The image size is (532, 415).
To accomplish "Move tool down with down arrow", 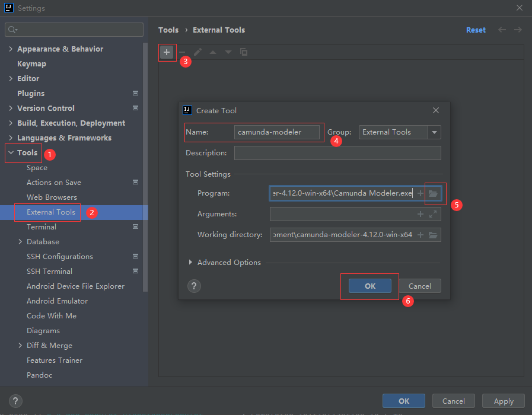I will tap(228, 52).
